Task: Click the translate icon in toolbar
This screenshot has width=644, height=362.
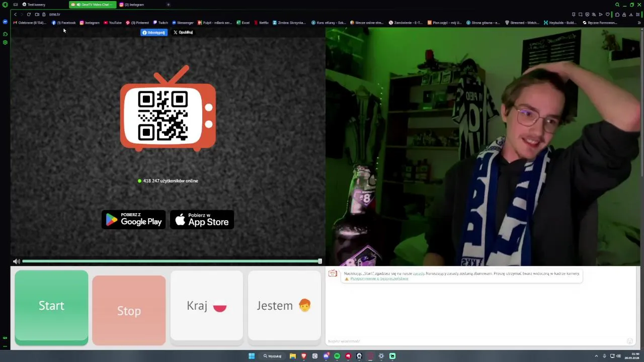Action: tap(594, 14)
